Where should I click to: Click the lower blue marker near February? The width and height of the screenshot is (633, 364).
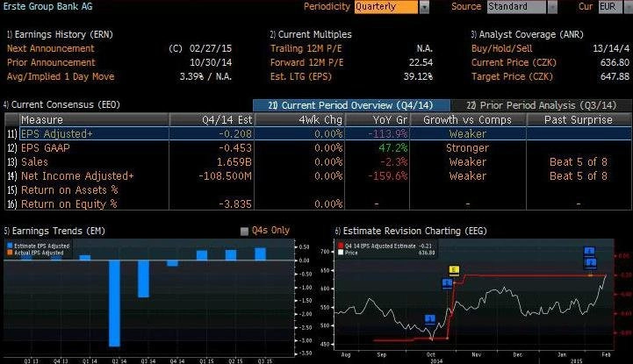[591, 263]
